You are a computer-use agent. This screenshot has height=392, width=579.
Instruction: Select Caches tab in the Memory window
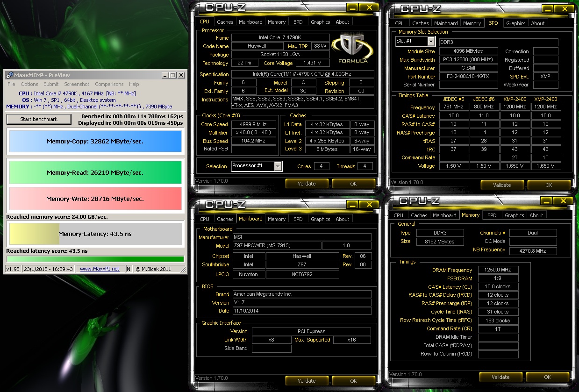click(x=419, y=215)
